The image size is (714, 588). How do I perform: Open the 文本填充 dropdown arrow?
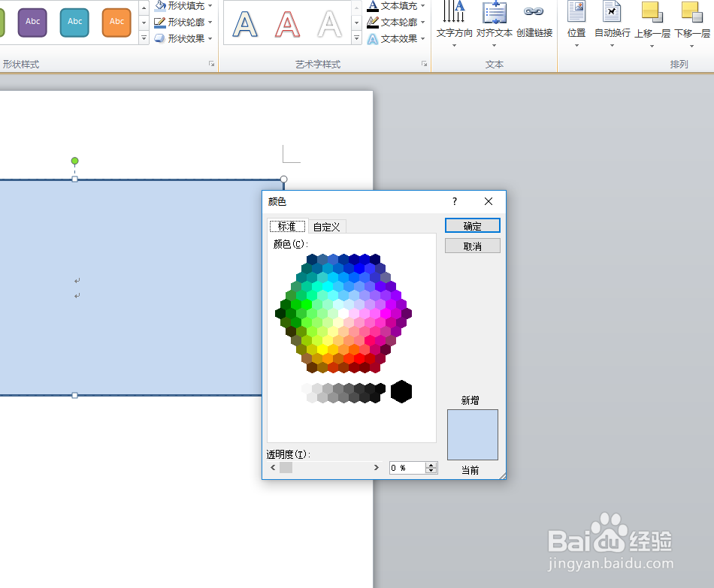[x=422, y=6]
